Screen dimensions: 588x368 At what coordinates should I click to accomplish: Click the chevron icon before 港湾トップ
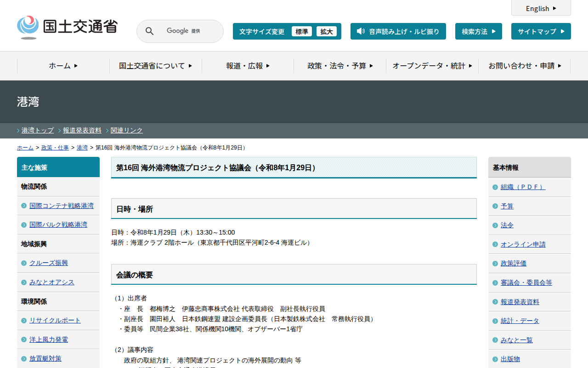pyautogui.click(x=18, y=131)
